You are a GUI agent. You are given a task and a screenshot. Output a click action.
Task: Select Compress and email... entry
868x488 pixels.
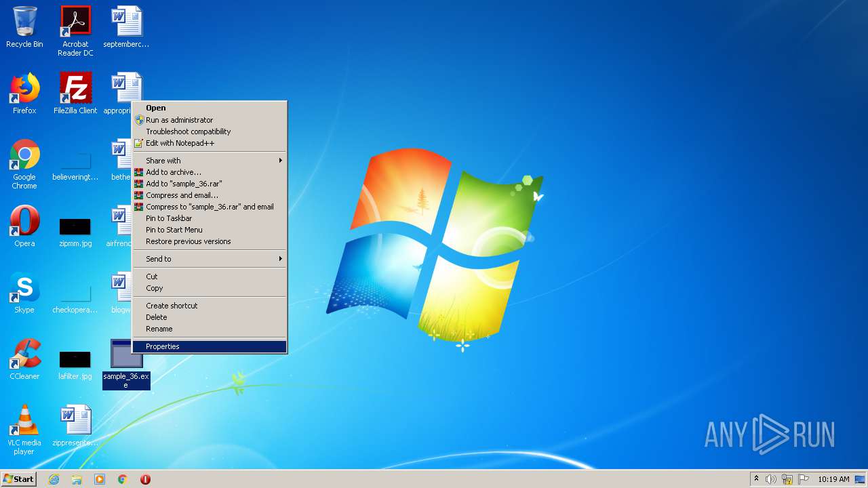(x=210, y=195)
